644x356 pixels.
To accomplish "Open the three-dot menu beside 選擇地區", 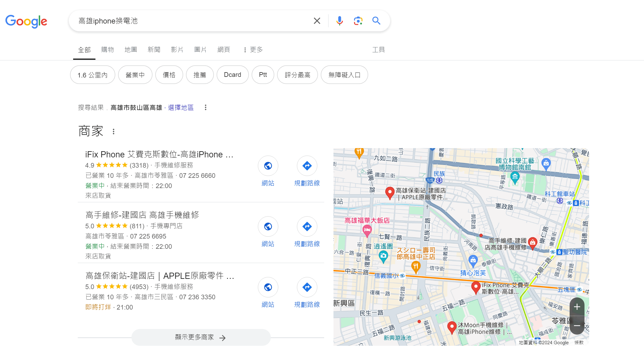I will pos(205,108).
